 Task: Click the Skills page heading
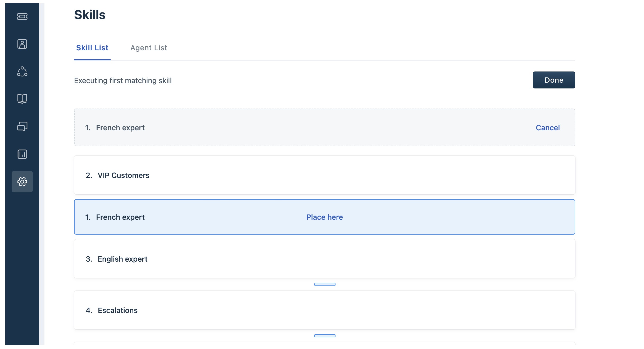coord(90,15)
